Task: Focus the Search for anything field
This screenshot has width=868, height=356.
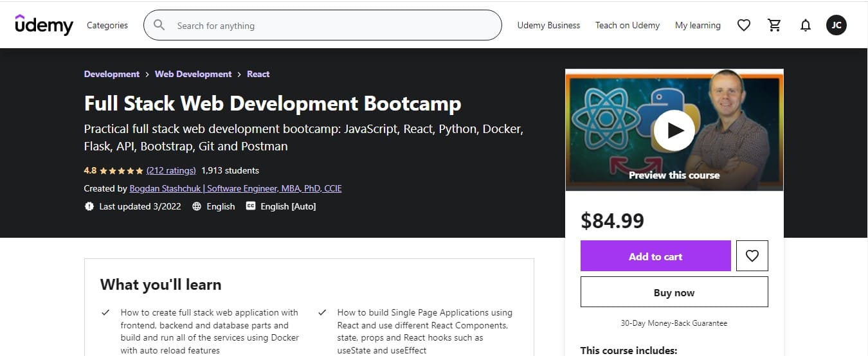Action: click(x=323, y=25)
